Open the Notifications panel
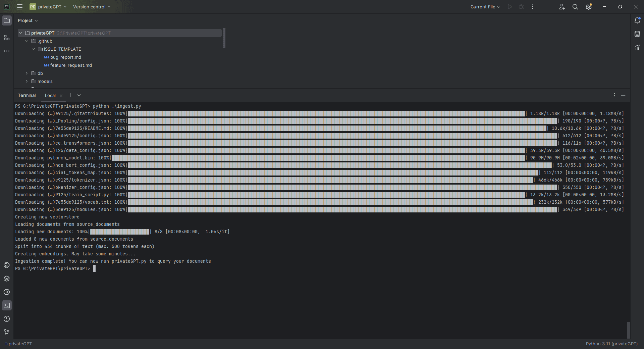Screen dimensions: 644x349 pos(637,20)
